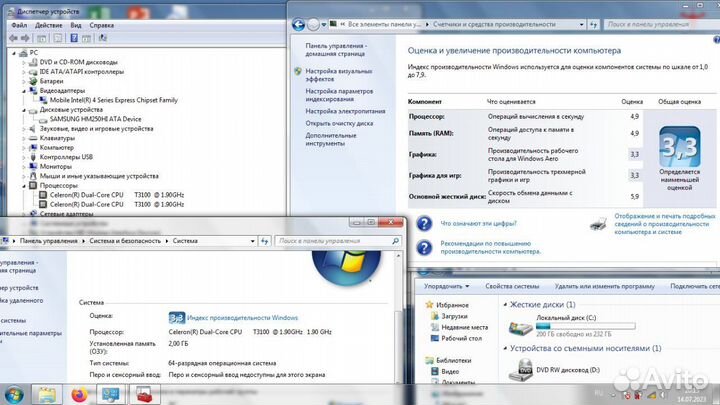Screen dimensions: 720x405
Task: Click the back arrow in Device Manager toolbar
Action: point(13,38)
